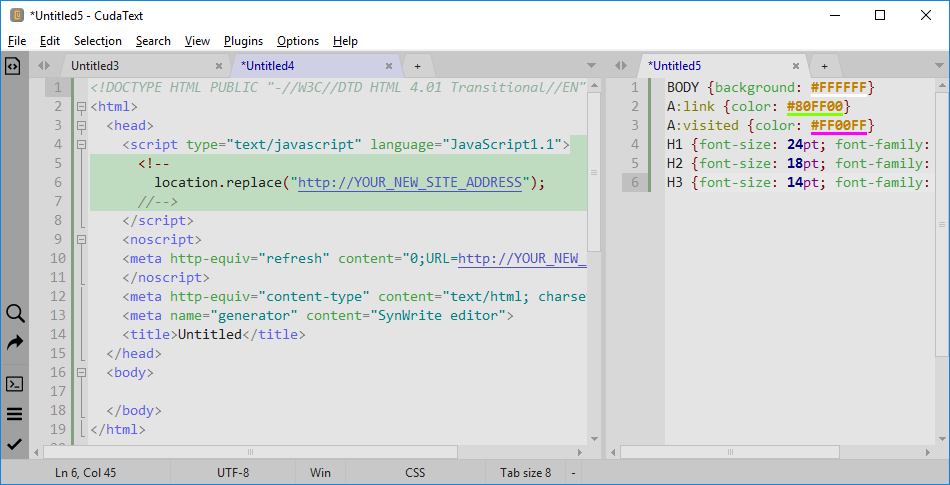Click the A:visited selector text
950x485 pixels.
[x=702, y=125]
